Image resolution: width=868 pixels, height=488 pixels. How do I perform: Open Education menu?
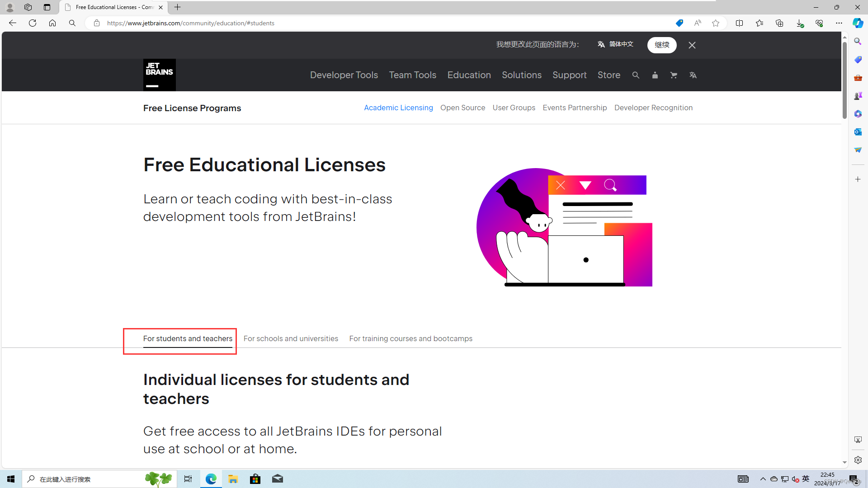(x=469, y=75)
